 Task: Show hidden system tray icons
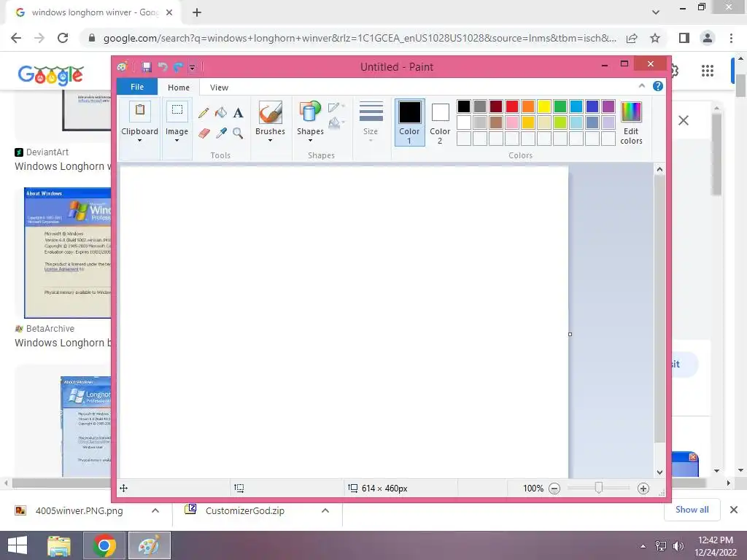point(643,546)
